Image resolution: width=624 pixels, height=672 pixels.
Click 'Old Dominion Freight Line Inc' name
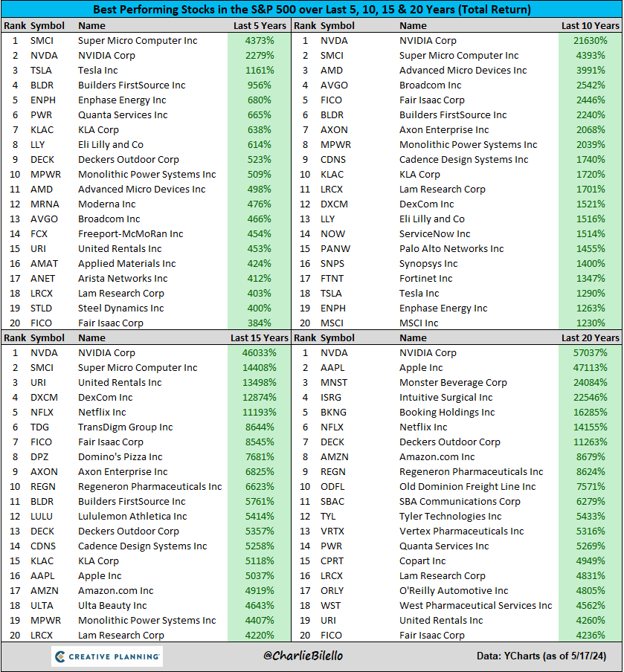(x=468, y=487)
